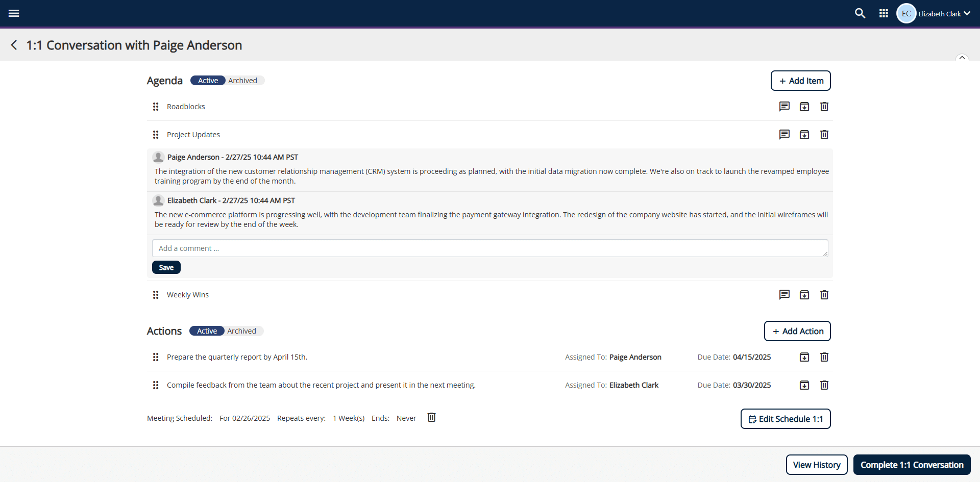Click Paige Anderson's comment avatar

coord(158,157)
